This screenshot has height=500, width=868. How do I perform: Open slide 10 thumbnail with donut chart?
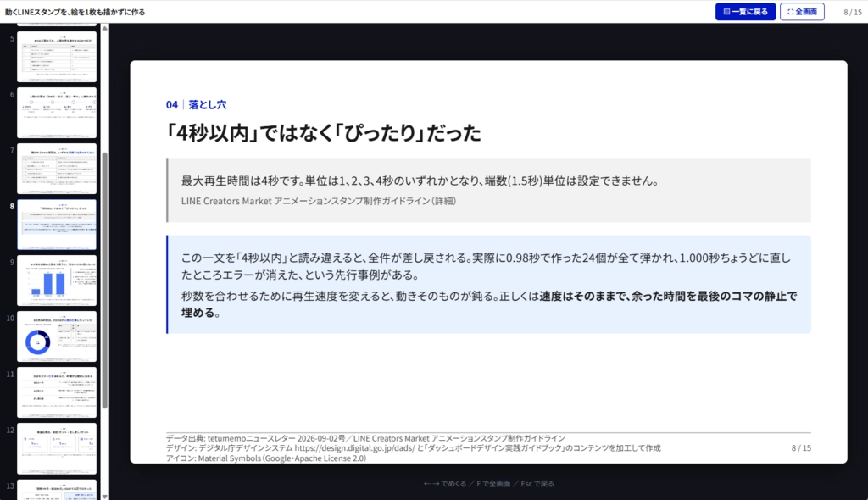pyautogui.click(x=57, y=336)
